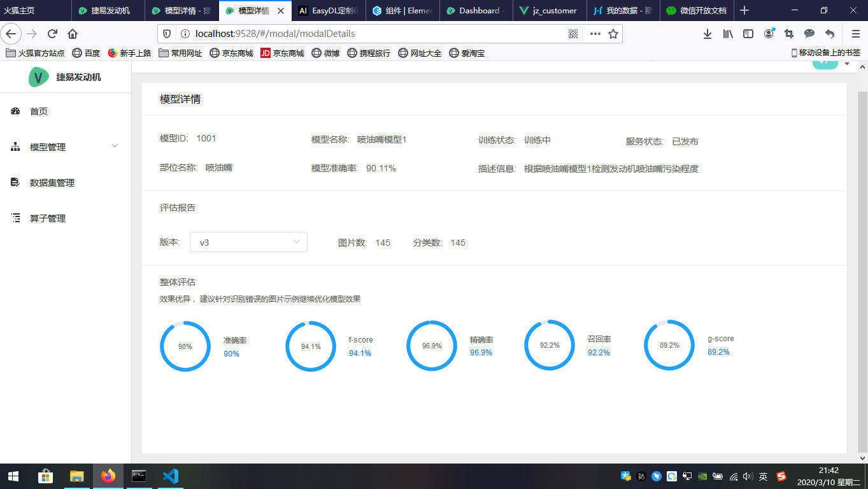Switch to the 捷易发动机 browser tab
The height and width of the screenshot is (489, 868).
(108, 10)
